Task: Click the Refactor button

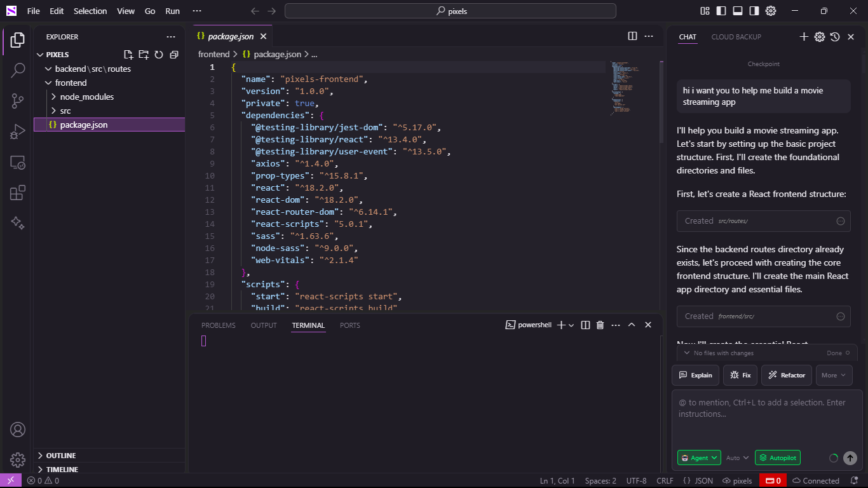Action: [787, 376]
